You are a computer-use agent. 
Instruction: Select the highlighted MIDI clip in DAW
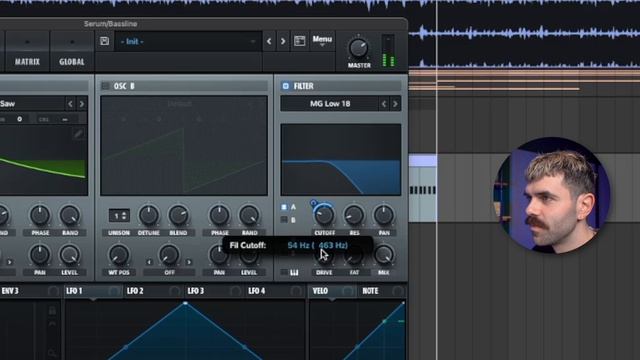click(423, 188)
